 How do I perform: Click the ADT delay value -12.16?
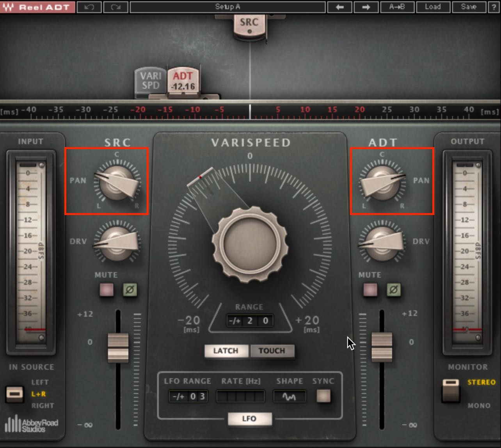coord(183,87)
